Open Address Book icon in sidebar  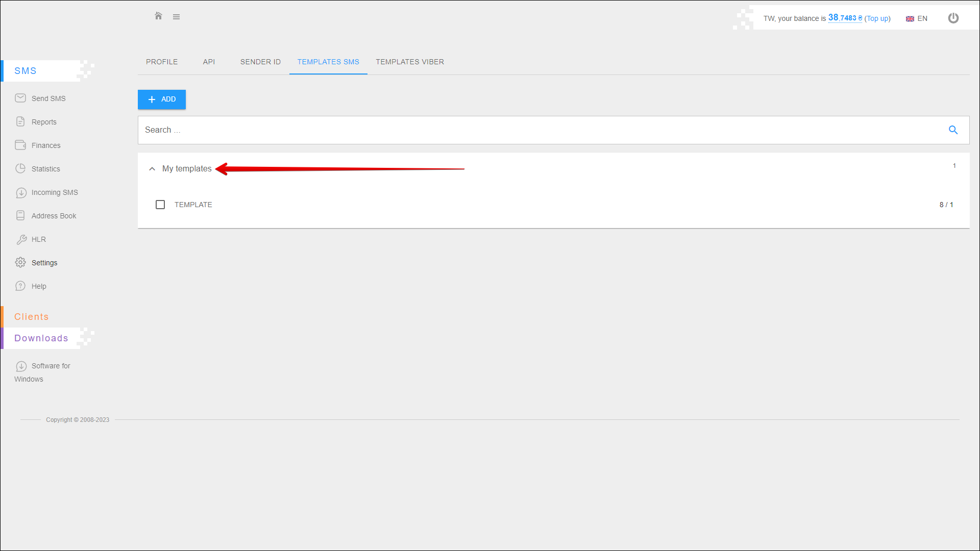tap(20, 215)
